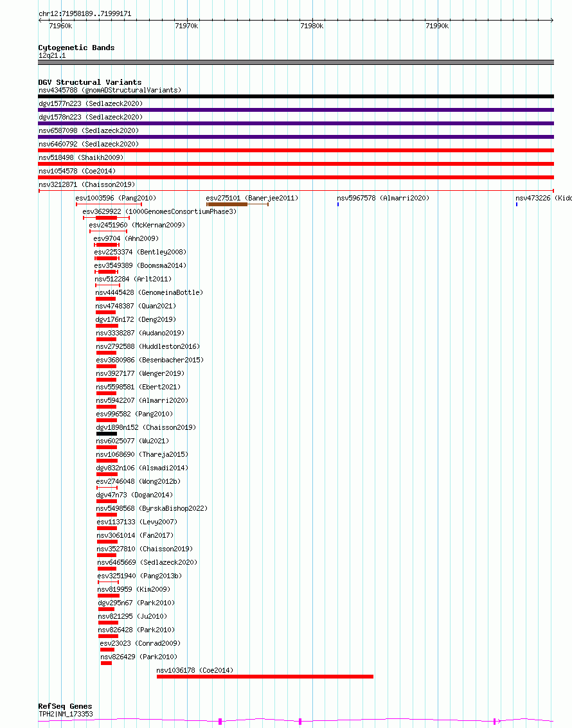Viewport: 572px width, 728px height.
Task: Click dgv1898n152 (Chaisson2019) label
Action: click(147, 427)
